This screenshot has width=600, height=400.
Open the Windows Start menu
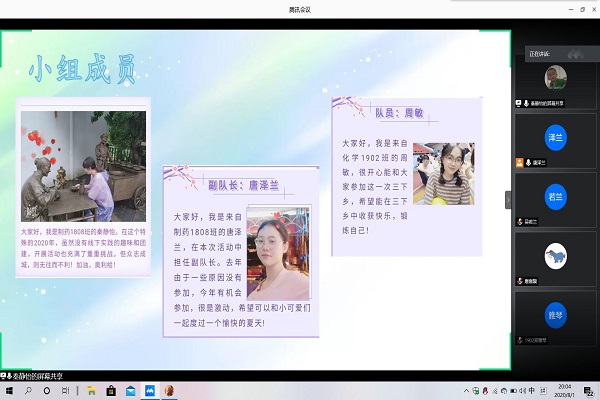click(x=8, y=390)
